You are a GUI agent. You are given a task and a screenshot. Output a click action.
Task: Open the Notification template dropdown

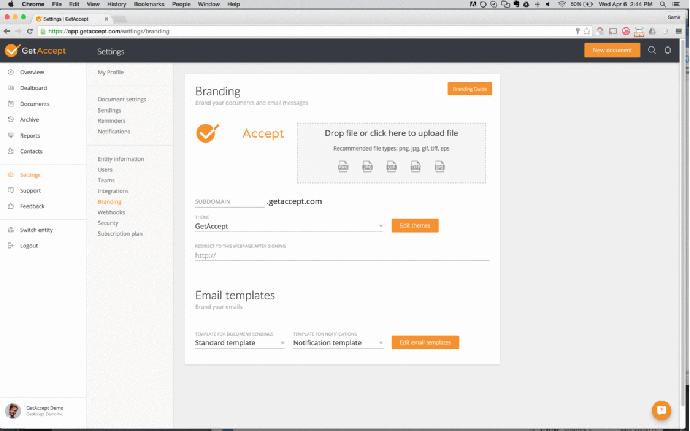(338, 343)
